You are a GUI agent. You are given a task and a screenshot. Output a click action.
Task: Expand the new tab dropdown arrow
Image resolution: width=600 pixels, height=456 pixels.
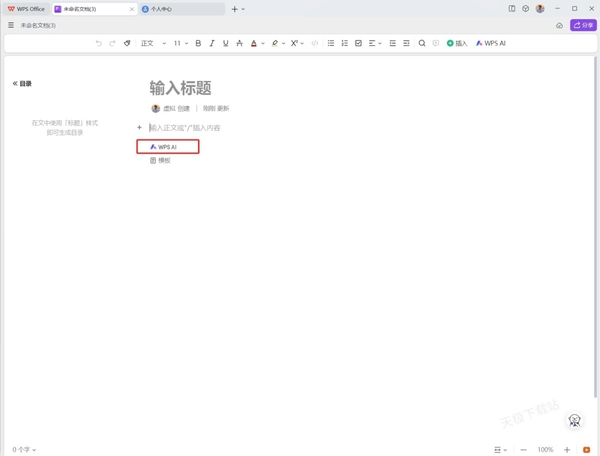click(243, 9)
